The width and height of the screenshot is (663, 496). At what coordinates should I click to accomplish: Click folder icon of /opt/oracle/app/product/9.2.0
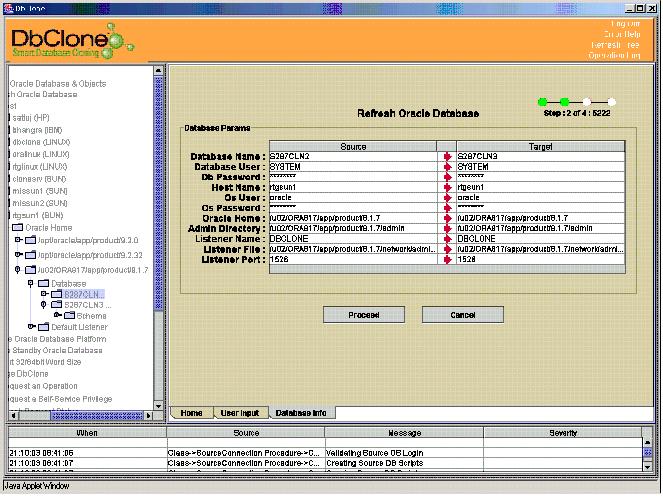[30, 240]
